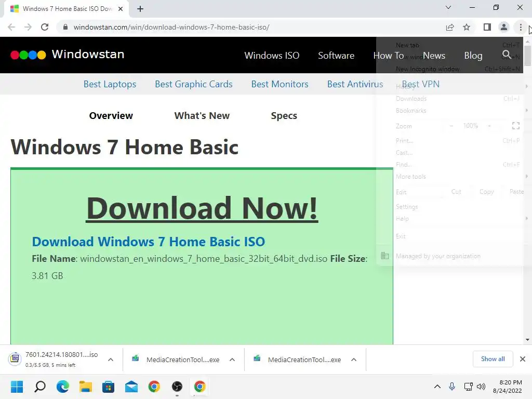Screen dimensions: 532x399
Task: Open the Windows ISO nav menu
Action: [272, 55]
